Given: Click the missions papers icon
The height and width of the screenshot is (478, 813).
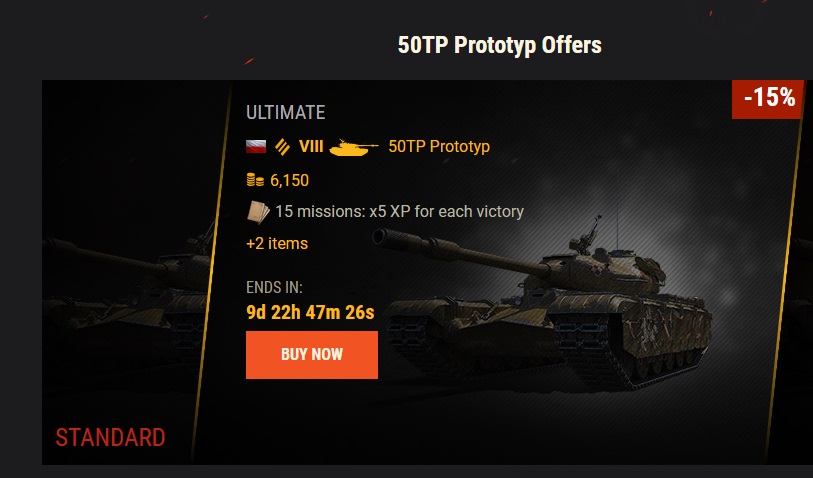Looking at the screenshot, I should 258,212.
